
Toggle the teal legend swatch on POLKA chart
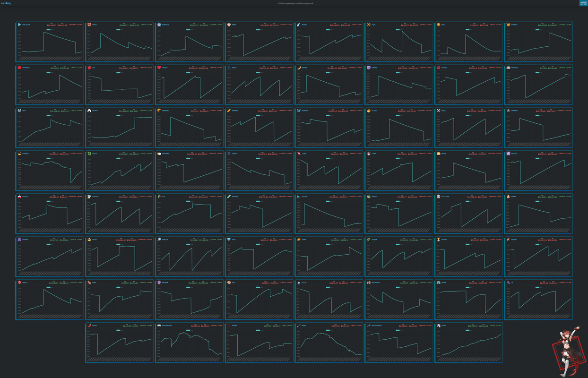48,201
